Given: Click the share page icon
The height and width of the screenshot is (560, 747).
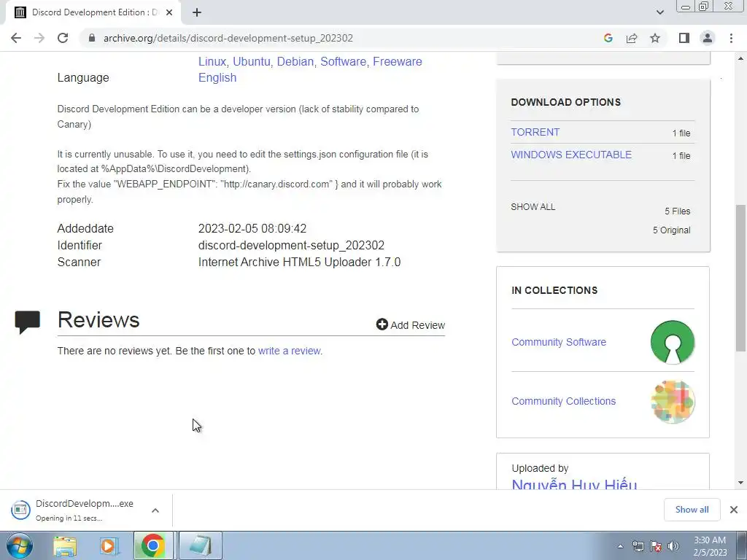Looking at the screenshot, I should tap(632, 38).
